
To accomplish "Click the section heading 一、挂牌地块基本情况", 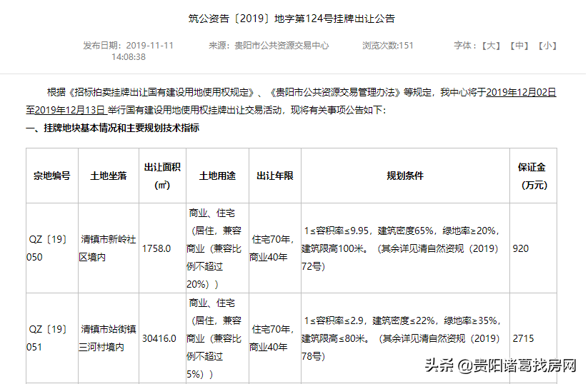I will click(71, 128).
